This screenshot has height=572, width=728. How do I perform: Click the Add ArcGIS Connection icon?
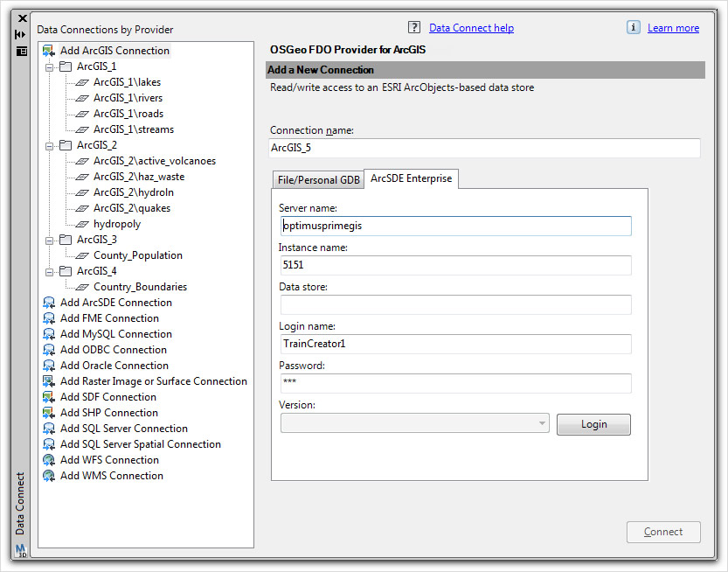pos(49,51)
